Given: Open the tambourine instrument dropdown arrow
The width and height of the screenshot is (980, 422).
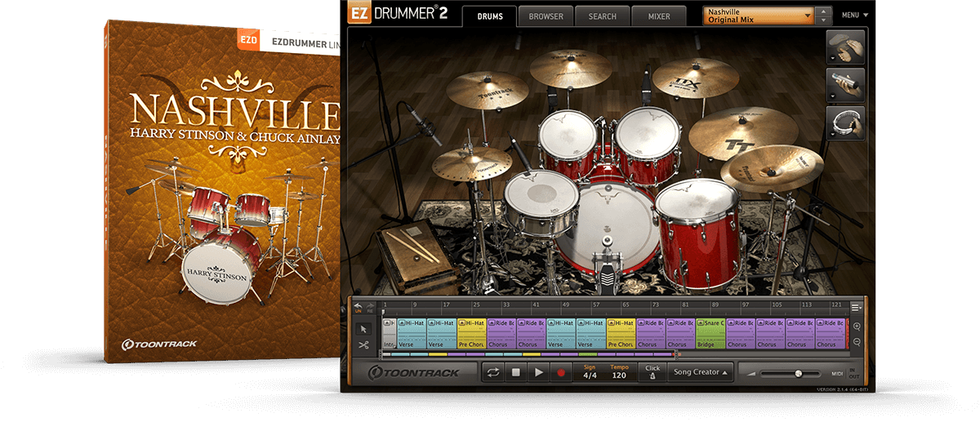Looking at the screenshot, I should [832, 135].
